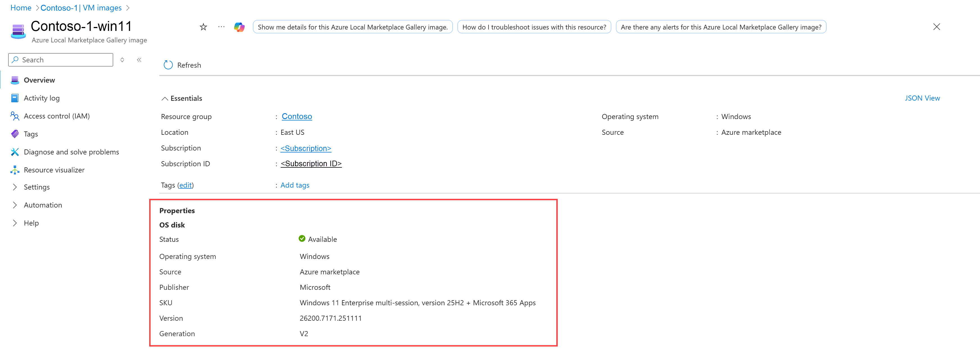Open the <Subscription> link
Screen dimensions: 980x353
(x=306, y=148)
